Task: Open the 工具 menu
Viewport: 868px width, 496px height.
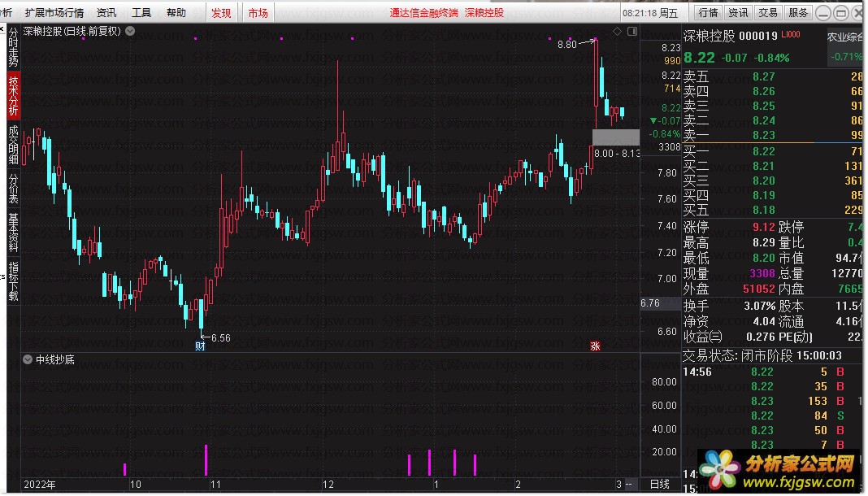Action: tap(141, 12)
